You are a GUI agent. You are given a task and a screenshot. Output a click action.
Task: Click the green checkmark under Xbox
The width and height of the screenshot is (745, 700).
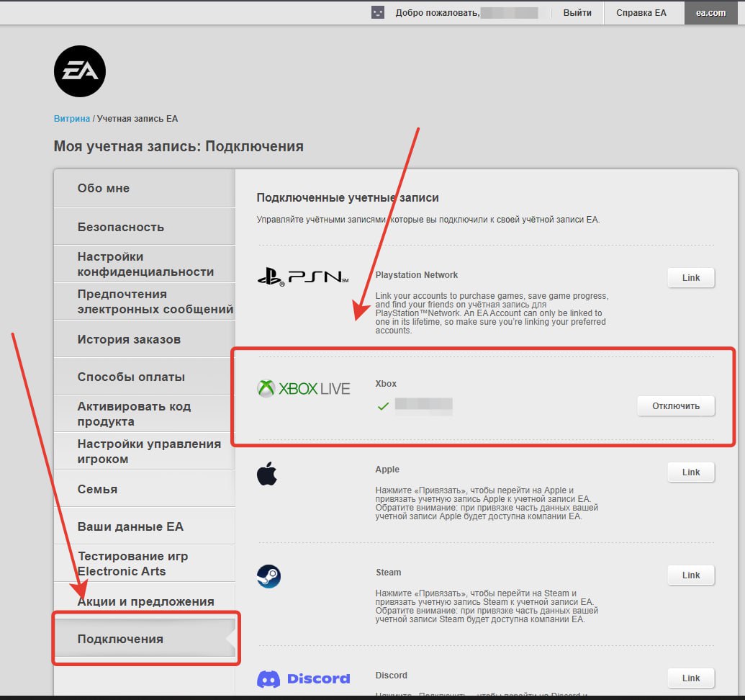click(383, 406)
